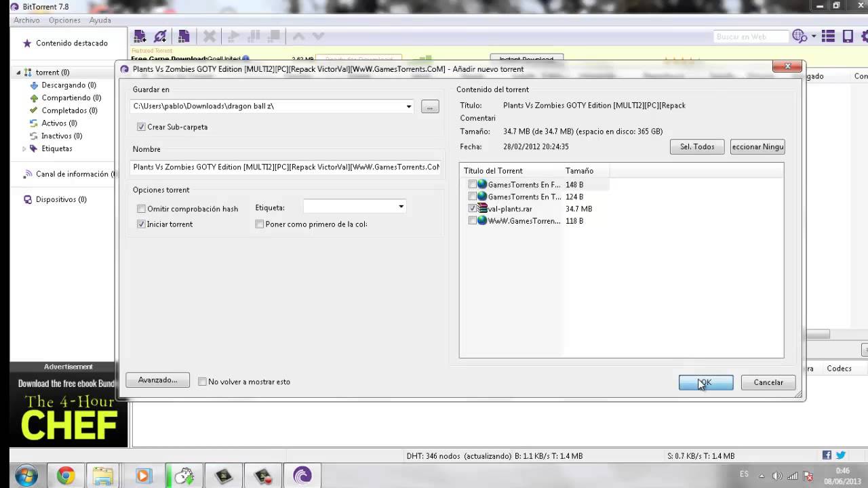Check No volver a mostrar esto
Viewport: 868px width, 488px height.
[202, 382]
